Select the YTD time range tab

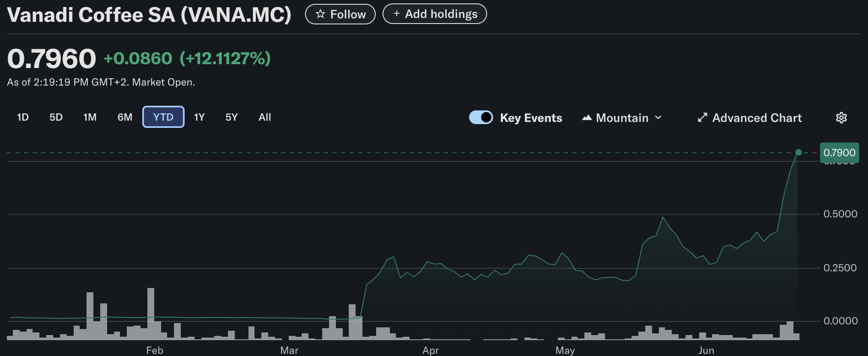click(163, 117)
